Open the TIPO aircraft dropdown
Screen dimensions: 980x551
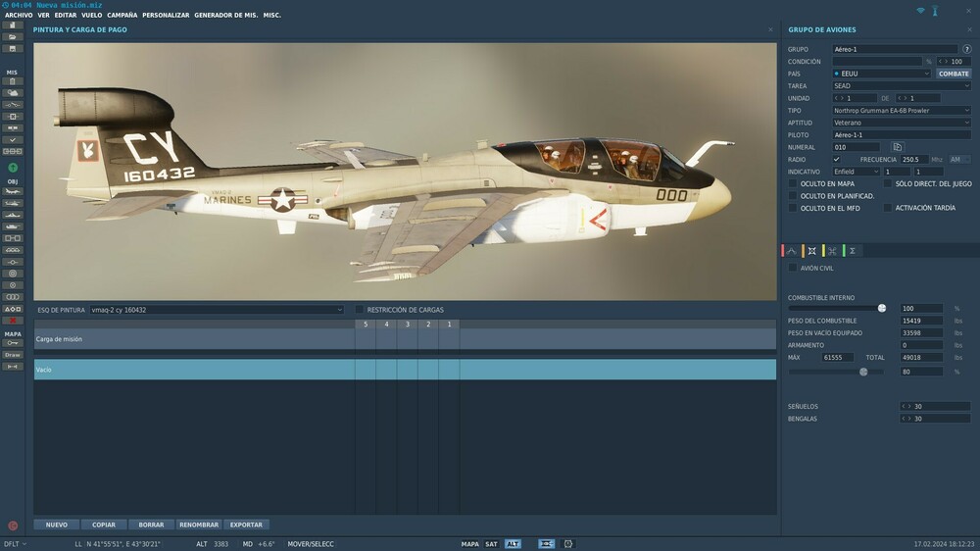(x=902, y=111)
